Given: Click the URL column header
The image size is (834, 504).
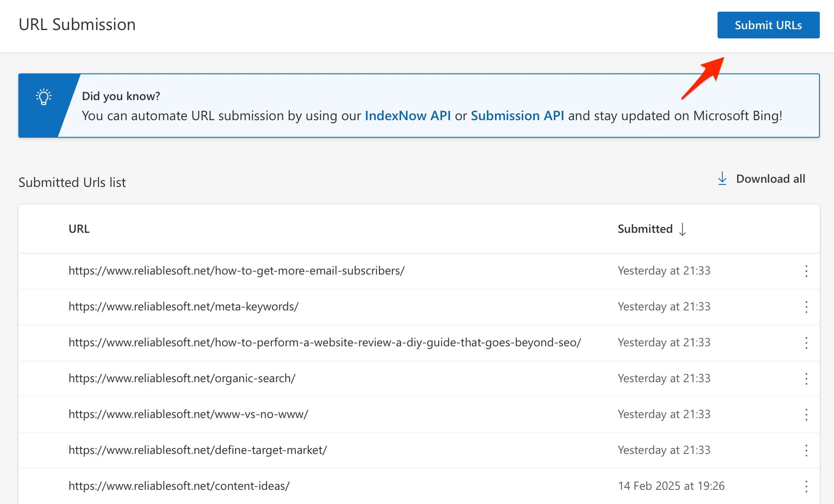Looking at the screenshot, I should click(79, 229).
